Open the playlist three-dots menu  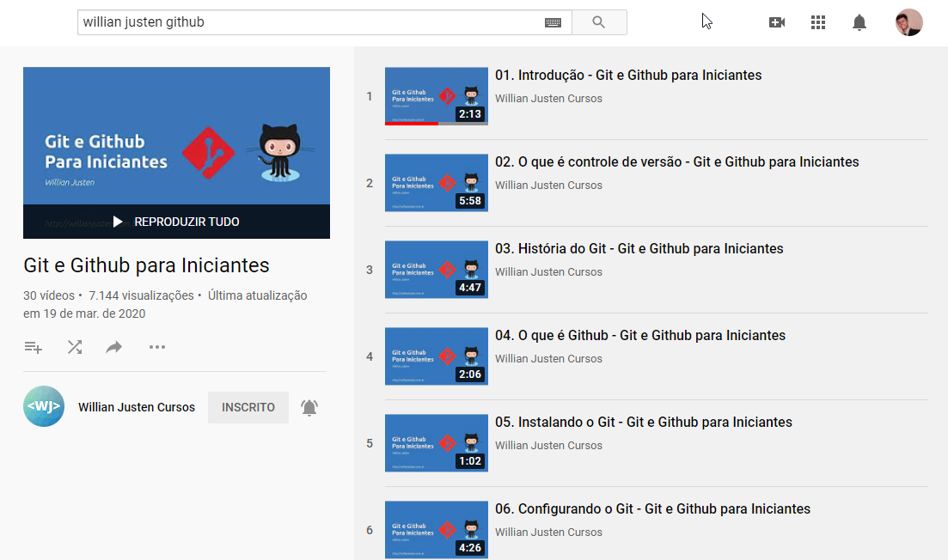[x=157, y=347]
